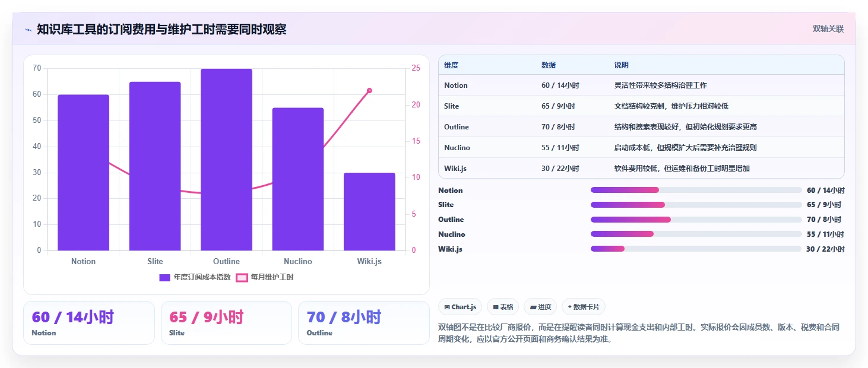Click the Nuclino x-axis label
This screenshot has height=368, width=868.
(x=298, y=261)
